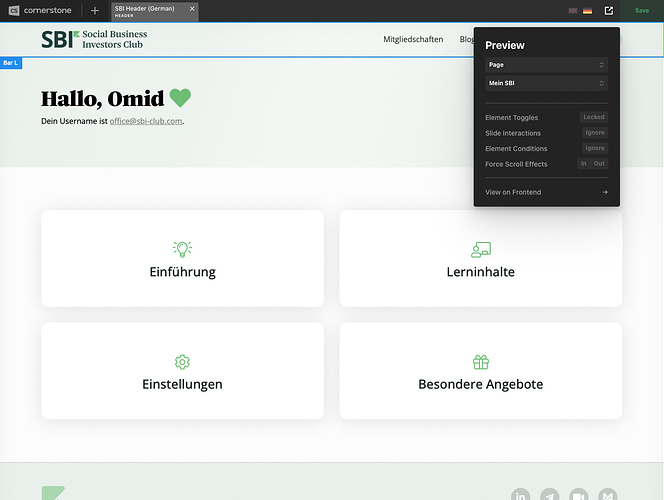Image resolution: width=664 pixels, height=500 pixels.
Task: Open the Page dropdown in Preview panel
Action: click(x=546, y=65)
